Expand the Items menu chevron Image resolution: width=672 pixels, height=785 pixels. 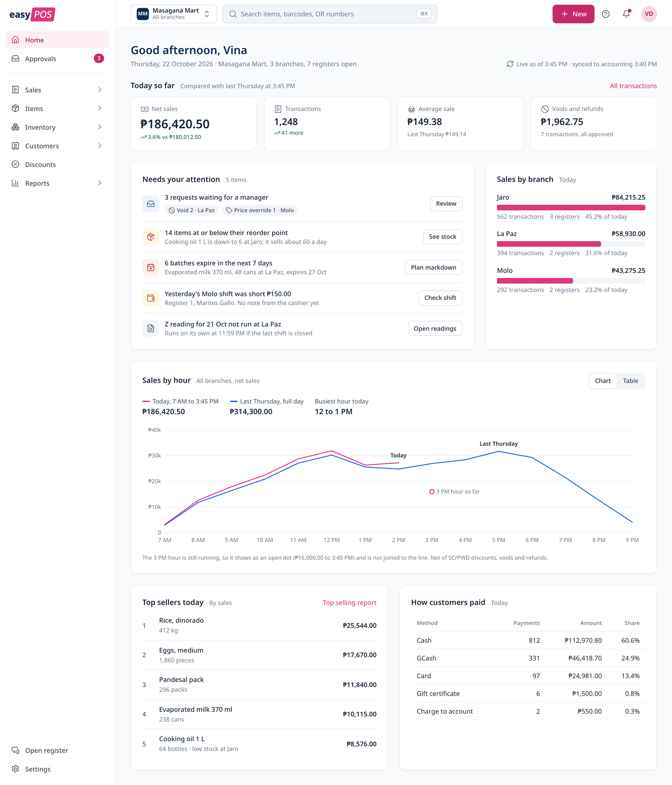(x=100, y=108)
